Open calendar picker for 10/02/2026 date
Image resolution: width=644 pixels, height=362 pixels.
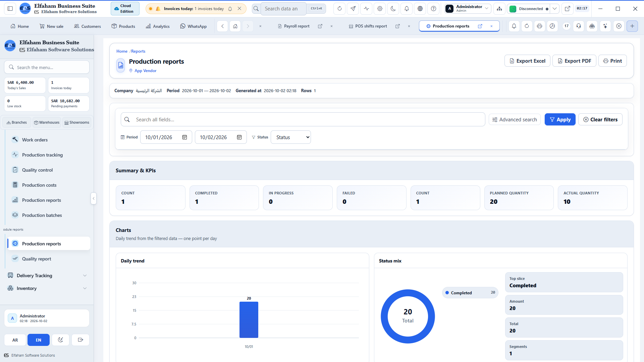point(239,137)
